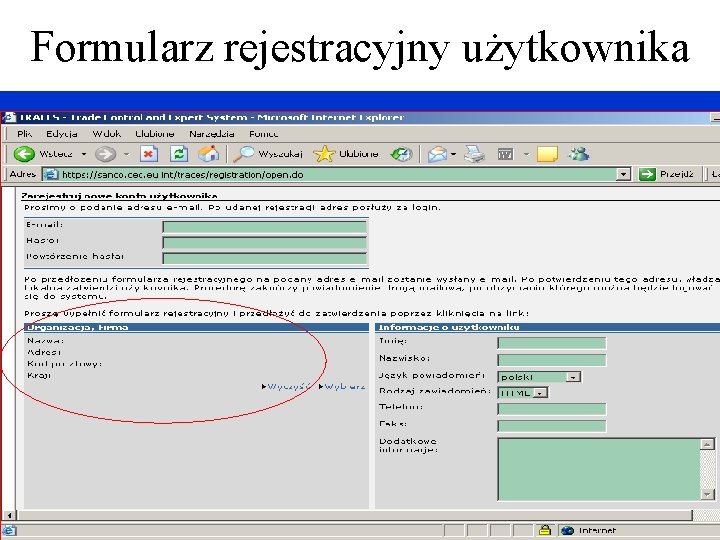
Task: Go to Home page icon
Action: (208, 154)
